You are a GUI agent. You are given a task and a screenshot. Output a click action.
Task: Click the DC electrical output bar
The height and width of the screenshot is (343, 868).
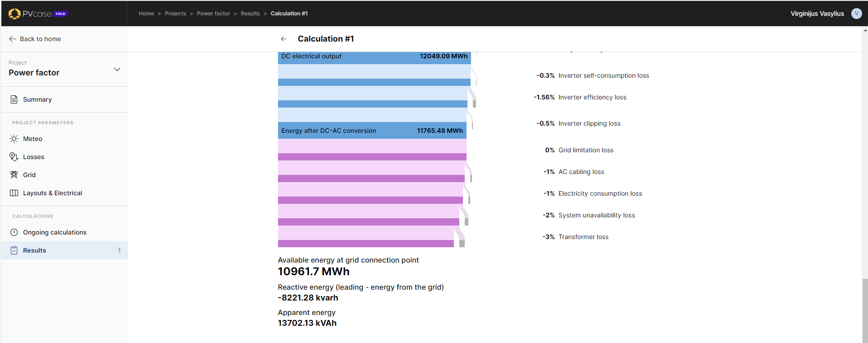tap(374, 57)
